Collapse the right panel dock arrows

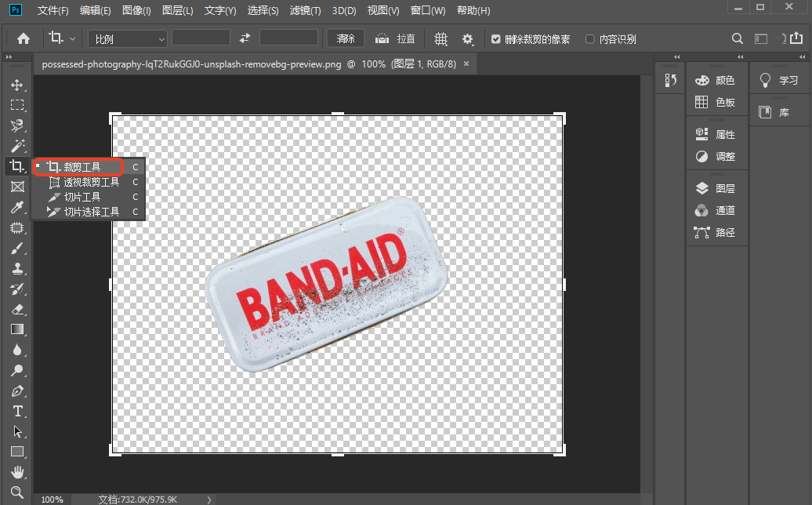(740, 57)
